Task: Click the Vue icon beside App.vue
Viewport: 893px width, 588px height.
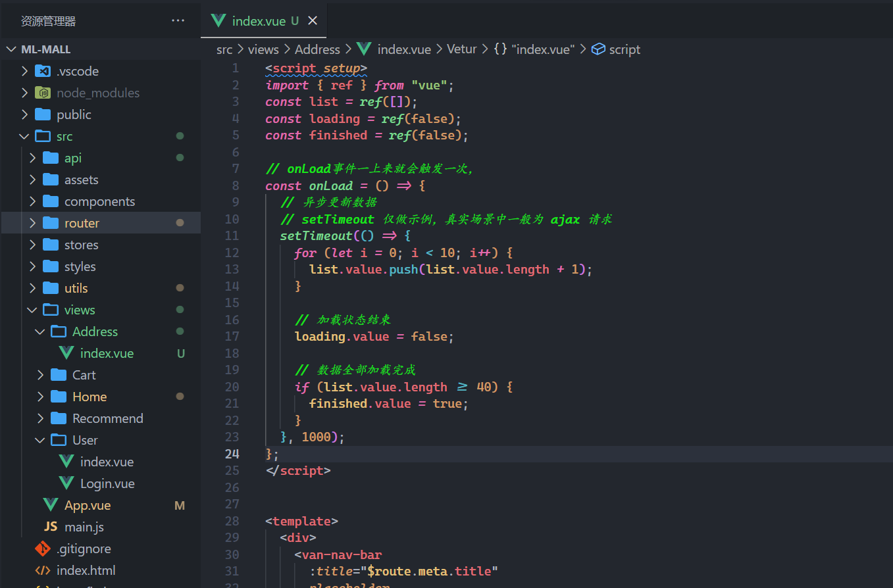Action: pyautogui.click(x=51, y=505)
